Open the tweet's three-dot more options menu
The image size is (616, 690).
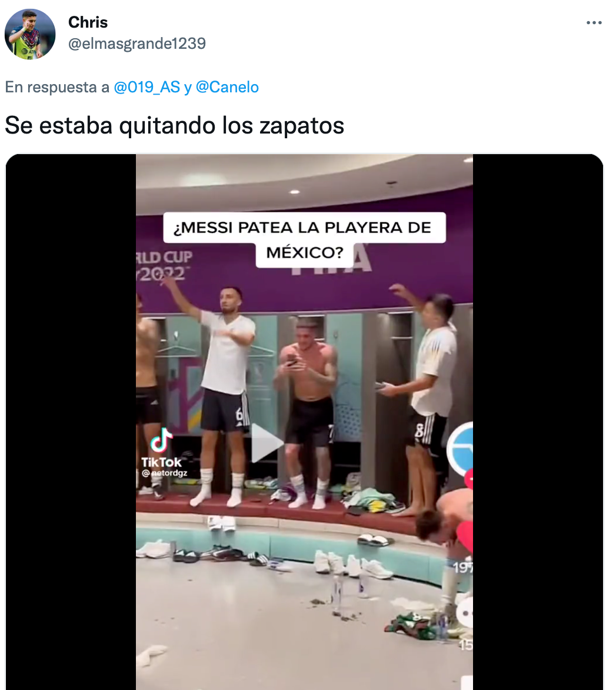594,22
